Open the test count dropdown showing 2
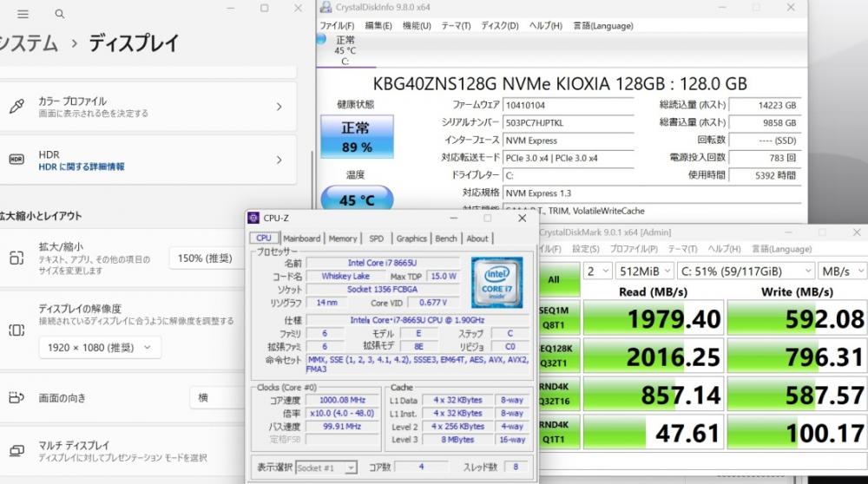Viewport: 868px width, 484px height. 598,271
